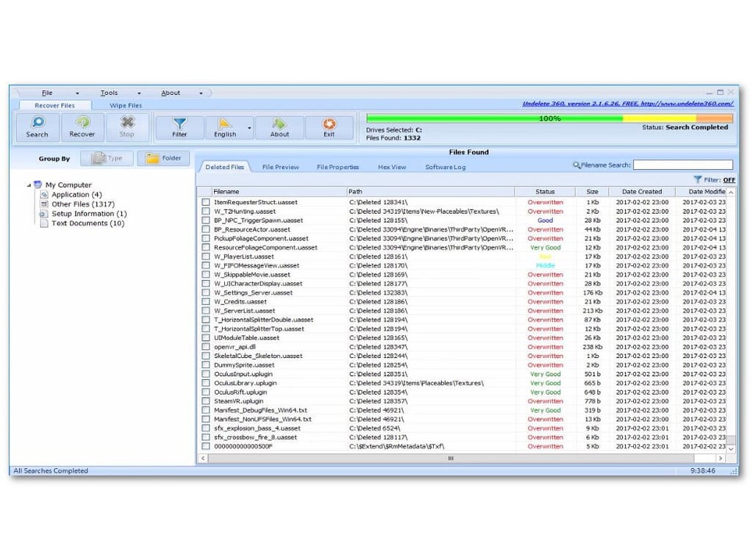
Task: Open the language dropdown arrow beside English
Action: coord(249,128)
